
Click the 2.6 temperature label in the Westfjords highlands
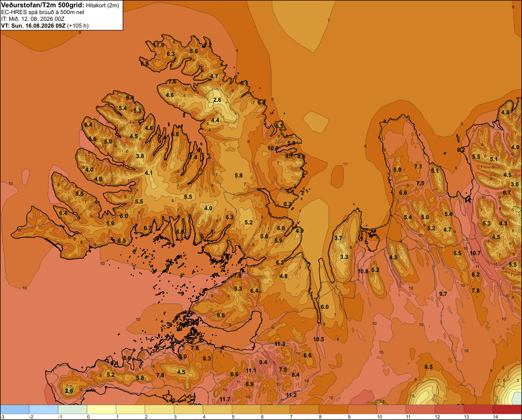click(x=217, y=100)
